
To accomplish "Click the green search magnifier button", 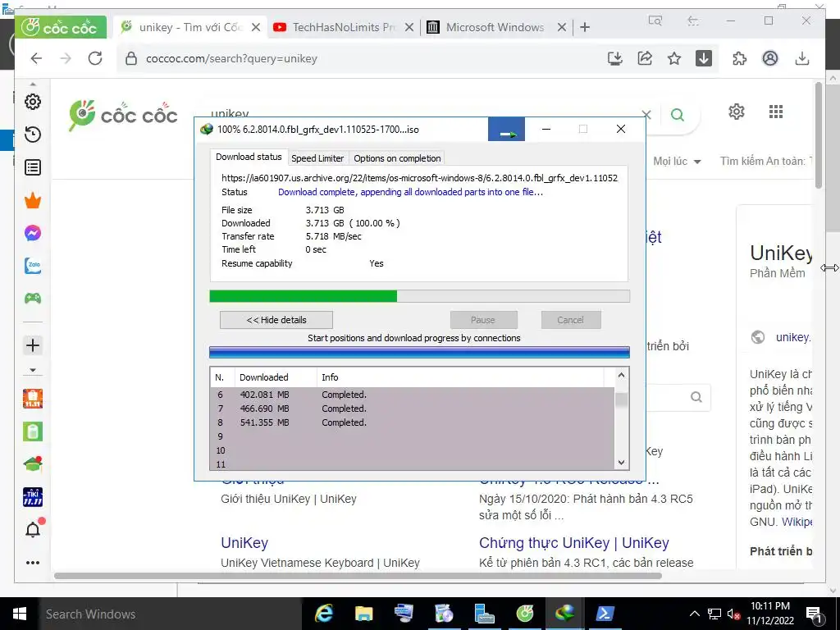I will (678, 115).
